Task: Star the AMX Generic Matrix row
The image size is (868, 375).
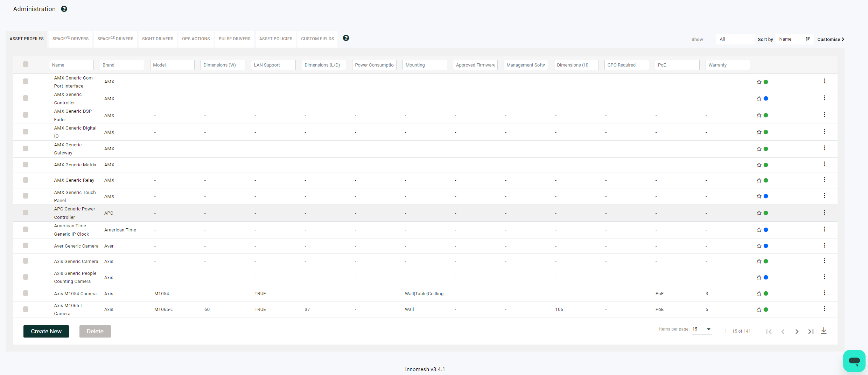Action: 759,165
